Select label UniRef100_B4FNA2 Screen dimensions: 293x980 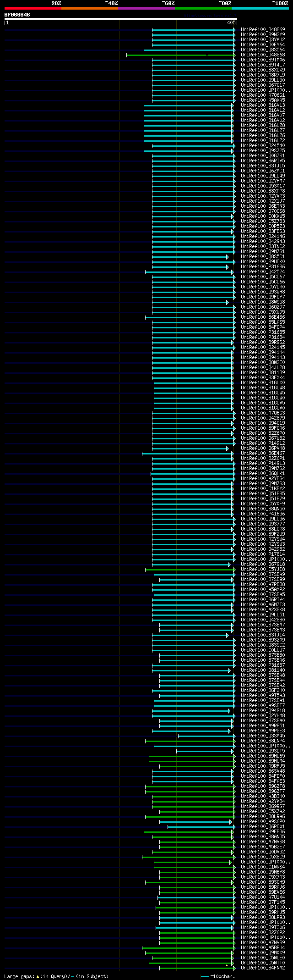(x=263, y=968)
